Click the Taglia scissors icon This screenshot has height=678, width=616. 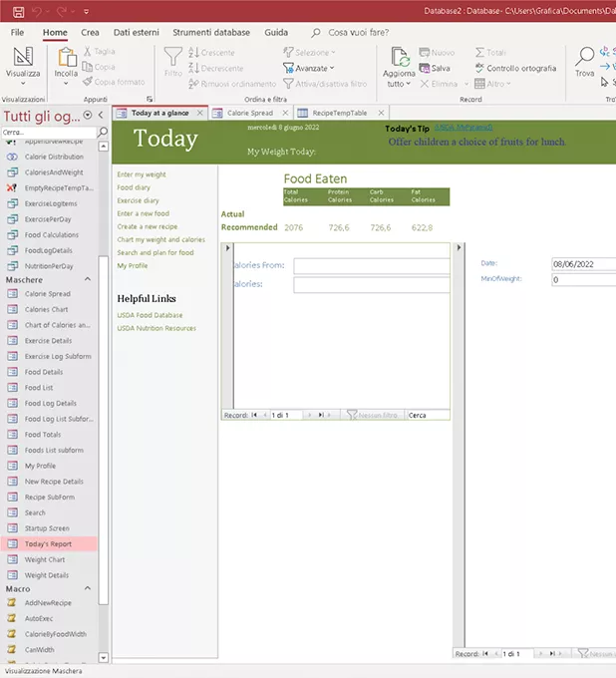[88, 52]
